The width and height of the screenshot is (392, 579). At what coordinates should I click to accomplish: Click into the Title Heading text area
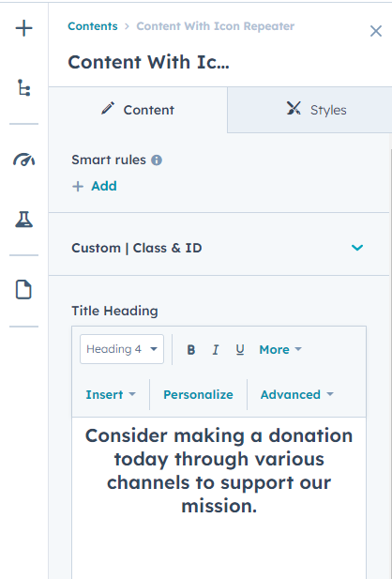point(219,498)
